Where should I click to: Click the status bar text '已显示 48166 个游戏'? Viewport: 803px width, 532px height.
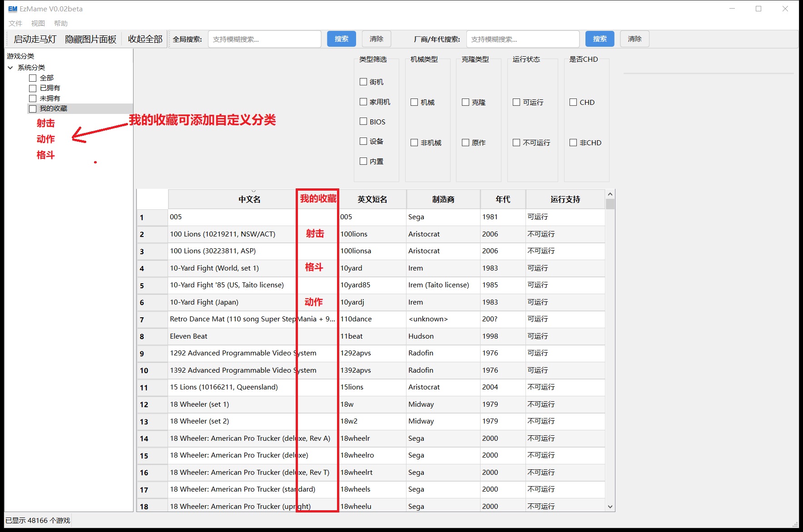click(x=38, y=521)
